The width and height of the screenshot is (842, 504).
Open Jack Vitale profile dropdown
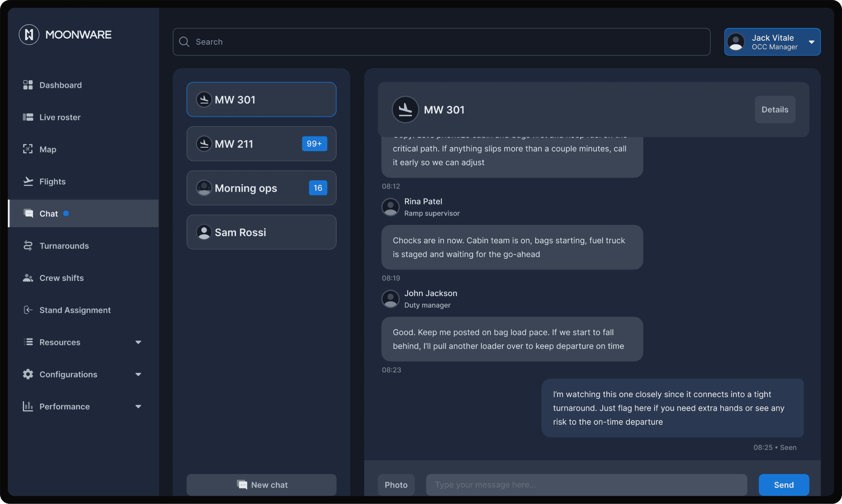[x=812, y=42]
